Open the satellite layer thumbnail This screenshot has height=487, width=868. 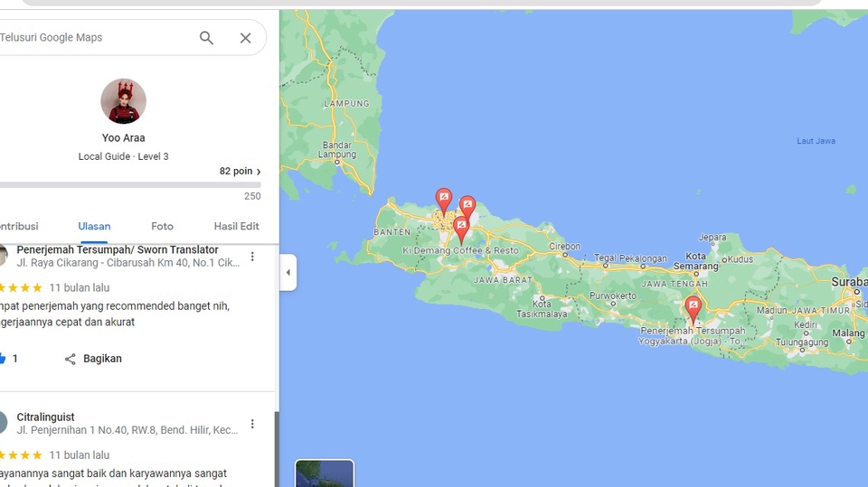325,473
